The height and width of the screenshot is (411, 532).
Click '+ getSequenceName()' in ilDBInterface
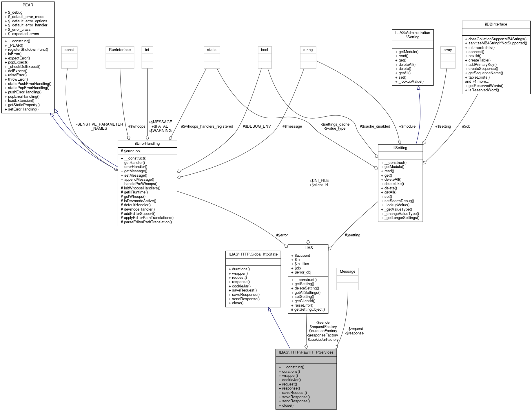pos(484,73)
